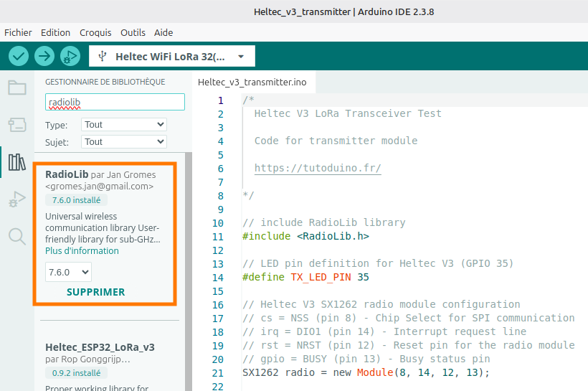Image resolution: width=588 pixels, height=391 pixels.
Task: Click the Plus d'information link
Action: [x=82, y=250]
